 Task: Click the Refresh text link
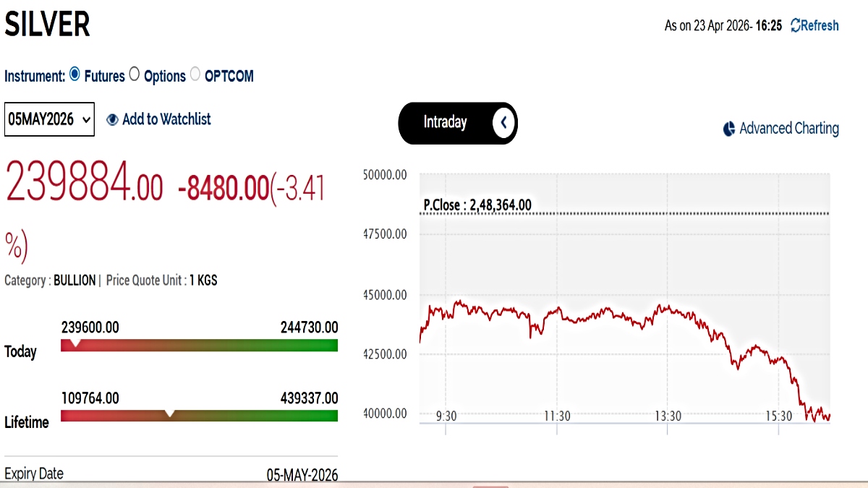[820, 25]
